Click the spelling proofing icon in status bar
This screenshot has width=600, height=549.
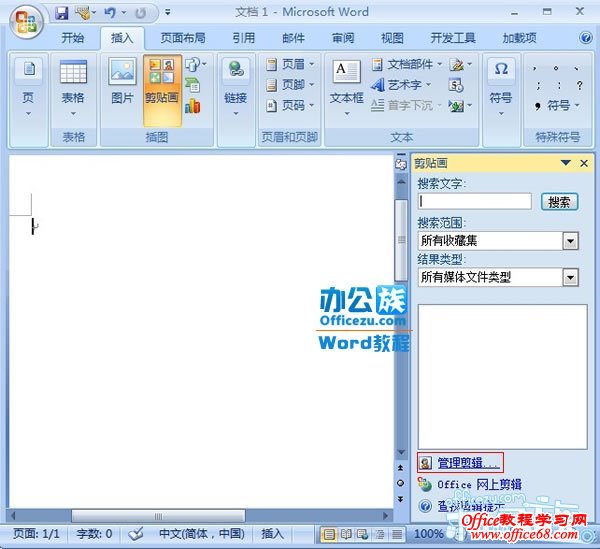(136, 534)
